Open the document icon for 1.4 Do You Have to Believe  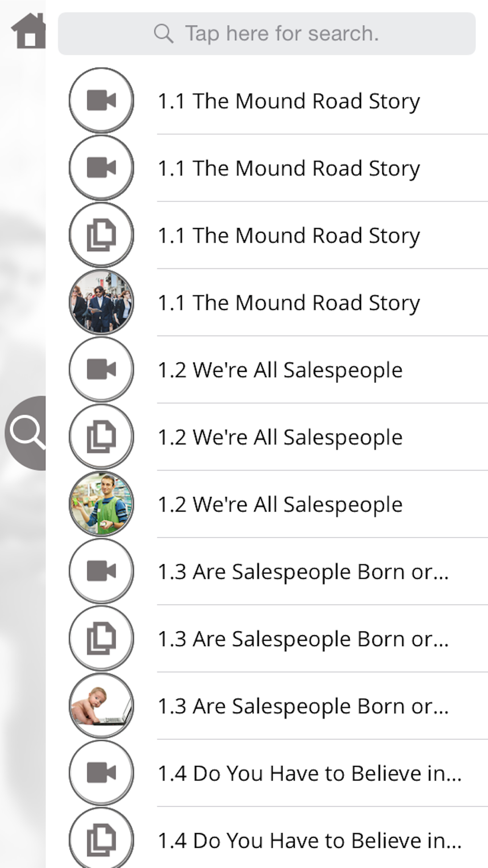pyautogui.click(x=101, y=839)
